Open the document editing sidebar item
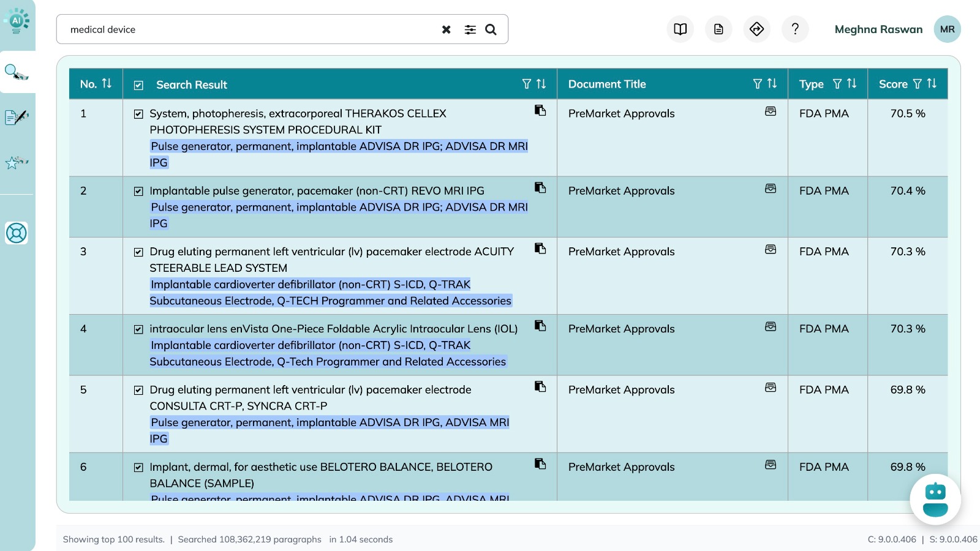980x551 pixels. click(17, 116)
